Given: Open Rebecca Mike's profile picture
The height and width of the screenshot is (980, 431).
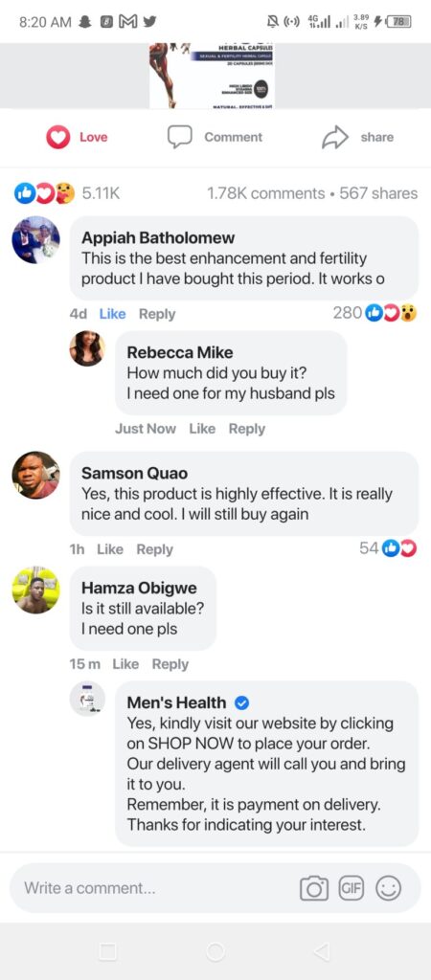Looking at the screenshot, I should [86, 348].
